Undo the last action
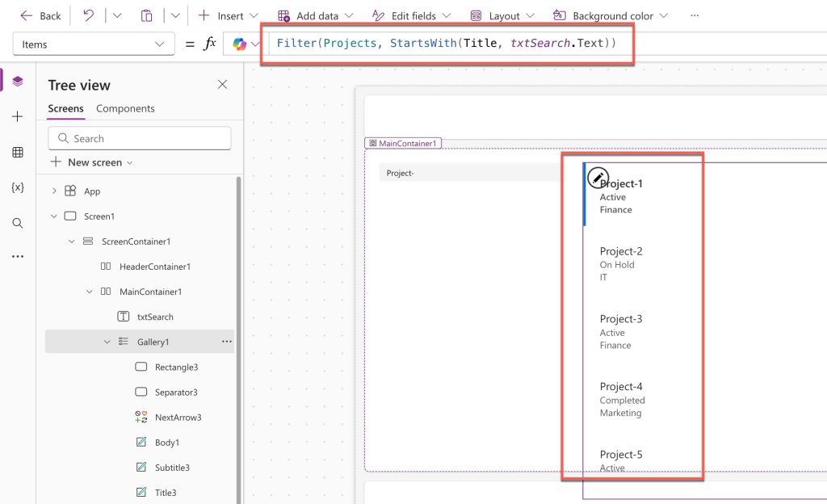The image size is (827, 504). coord(88,16)
